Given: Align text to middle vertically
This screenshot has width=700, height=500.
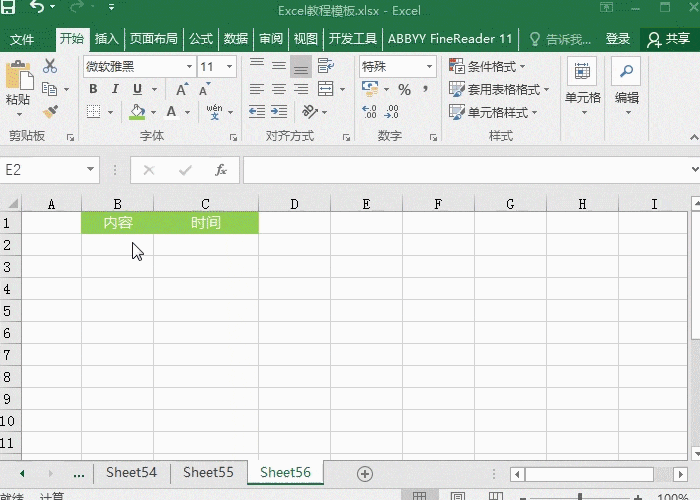Looking at the screenshot, I should [x=279, y=66].
